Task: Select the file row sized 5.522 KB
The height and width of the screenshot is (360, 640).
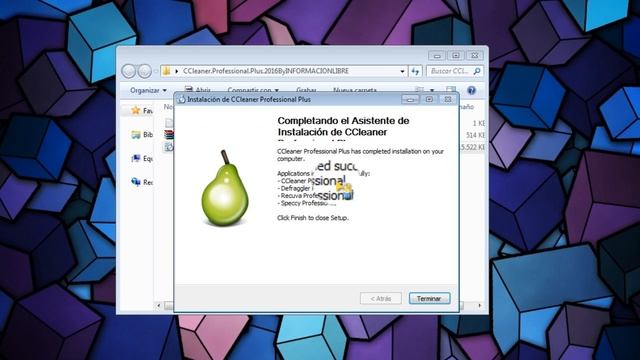Action: pos(473,147)
